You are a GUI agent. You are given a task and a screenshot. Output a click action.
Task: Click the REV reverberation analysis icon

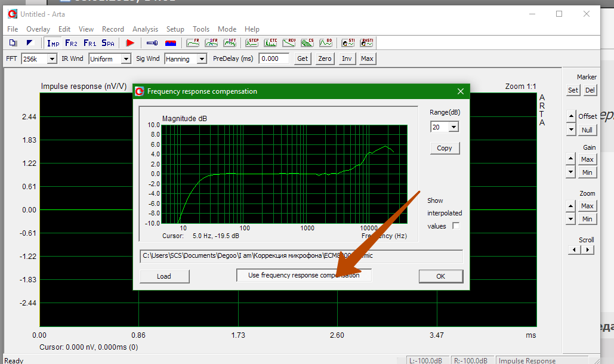click(x=289, y=43)
